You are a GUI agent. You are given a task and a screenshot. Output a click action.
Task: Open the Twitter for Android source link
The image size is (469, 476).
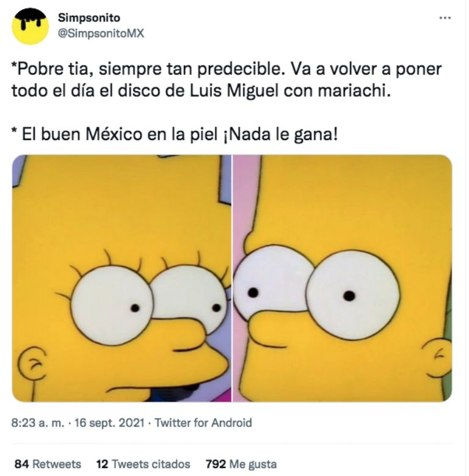203,423
